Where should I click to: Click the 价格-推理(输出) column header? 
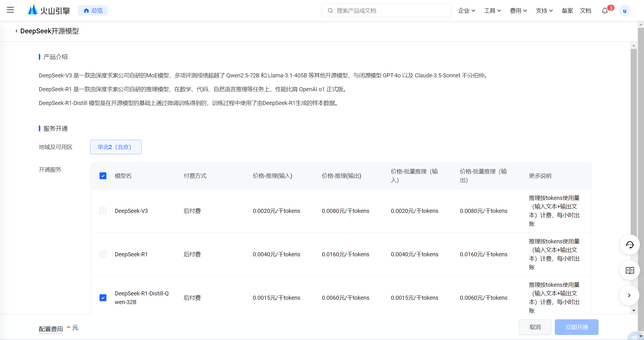(341, 176)
